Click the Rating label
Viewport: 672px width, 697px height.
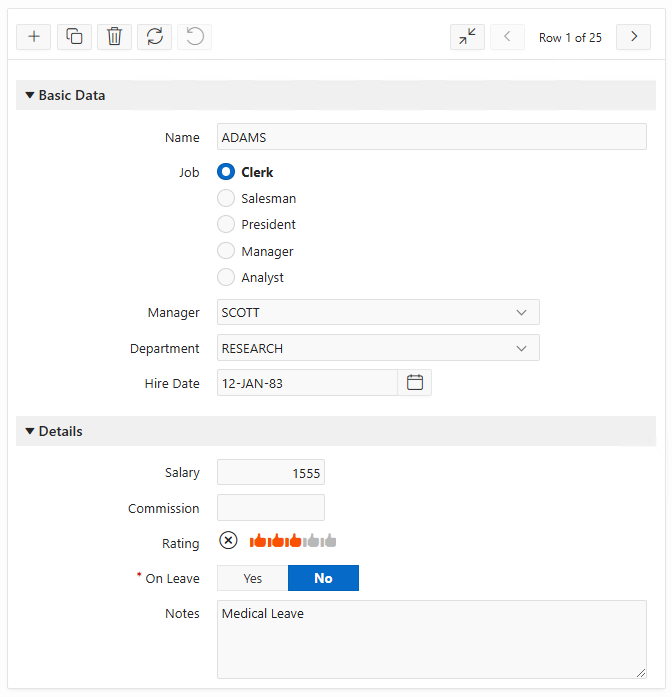click(x=180, y=544)
